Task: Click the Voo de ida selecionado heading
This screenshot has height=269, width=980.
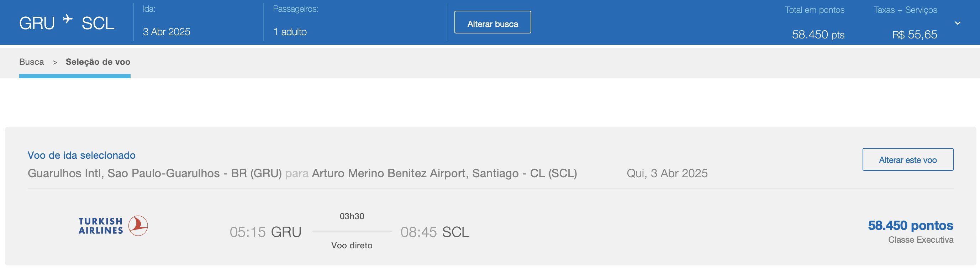Action: (x=81, y=155)
